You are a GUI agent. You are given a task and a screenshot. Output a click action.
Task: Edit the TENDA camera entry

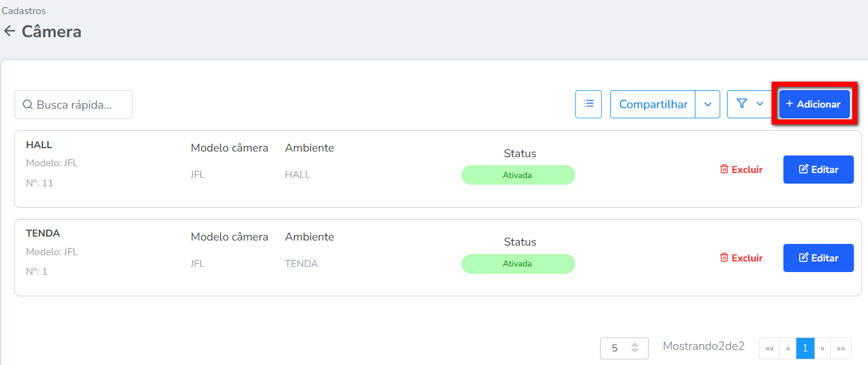(x=818, y=258)
